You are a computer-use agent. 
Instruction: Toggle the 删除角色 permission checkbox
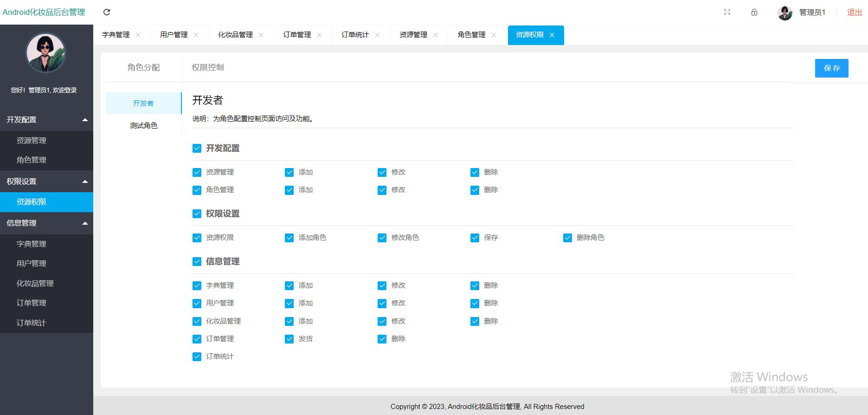click(x=567, y=238)
